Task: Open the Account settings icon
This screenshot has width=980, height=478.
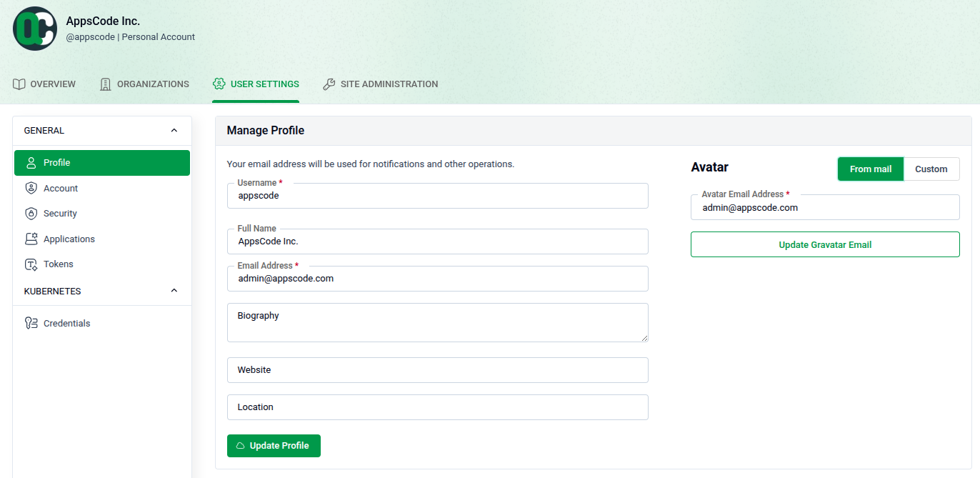Action: (x=30, y=188)
